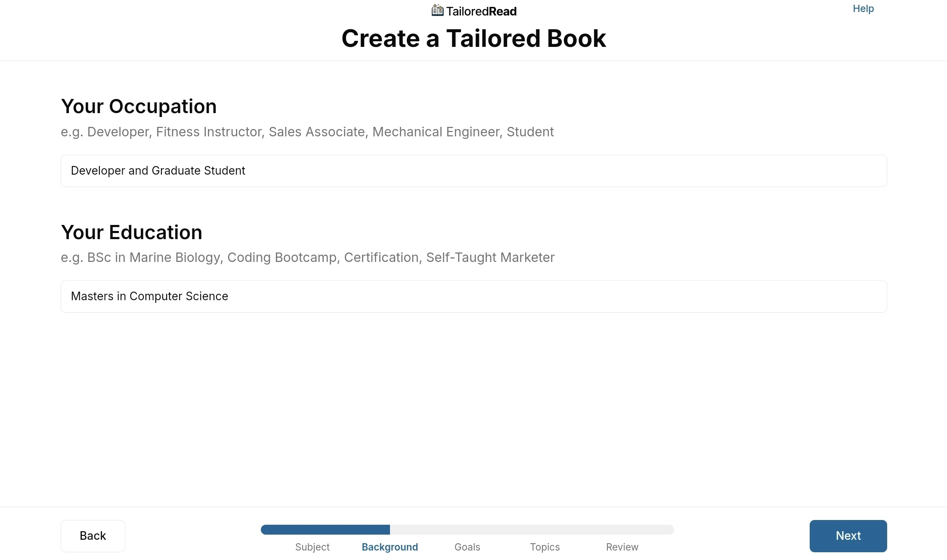The image size is (947, 560).
Task: Jump to the Subject step label
Action: pos(312,547)
